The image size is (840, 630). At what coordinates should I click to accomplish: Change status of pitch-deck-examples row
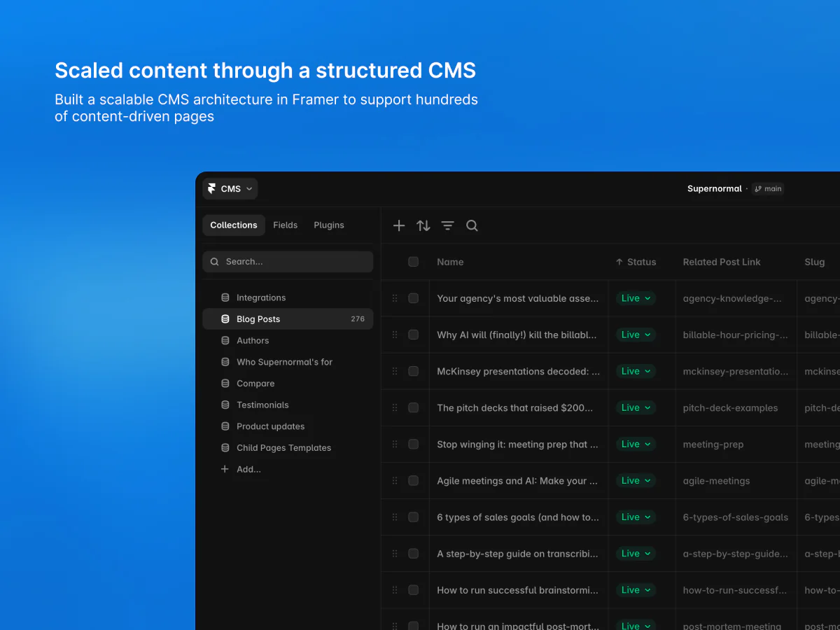pyautogui.click(x=636, y=407)
